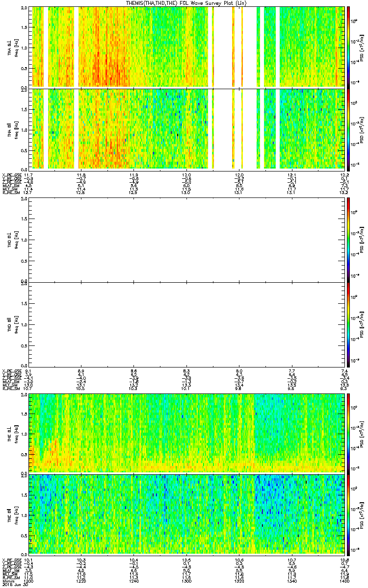Click the R_RE_SM label below the THD panels

(10, 389)
